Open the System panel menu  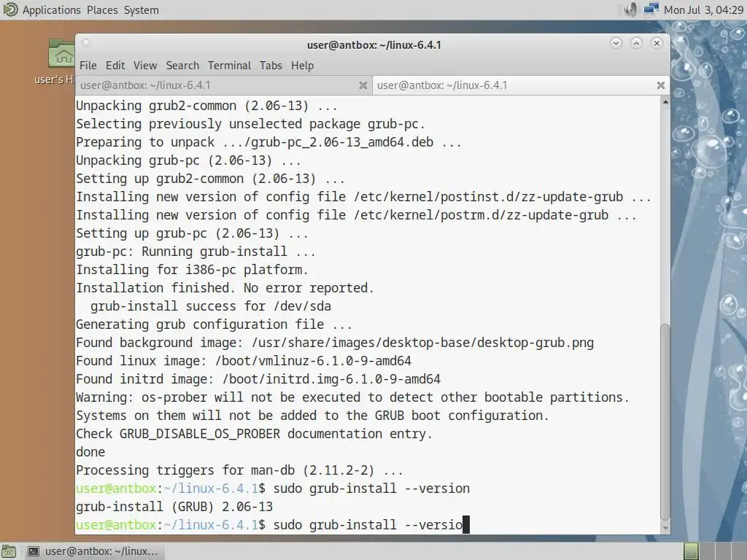tap(141, 10)
